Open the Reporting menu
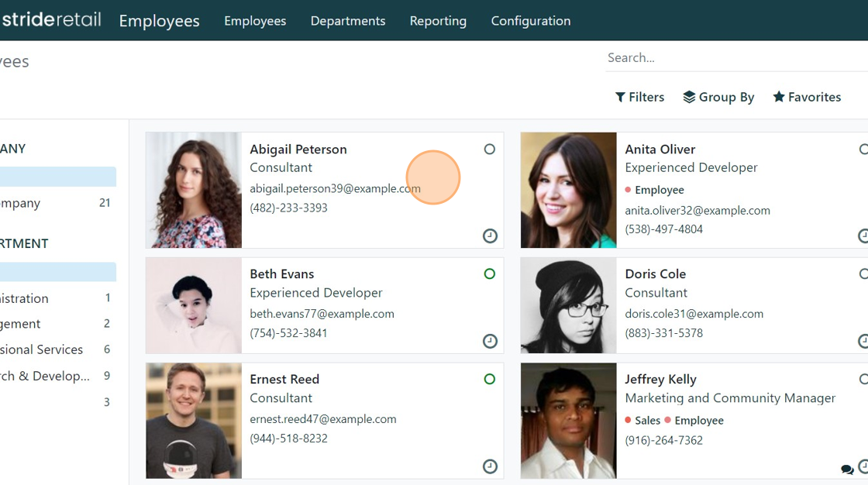 click(438, 21)
